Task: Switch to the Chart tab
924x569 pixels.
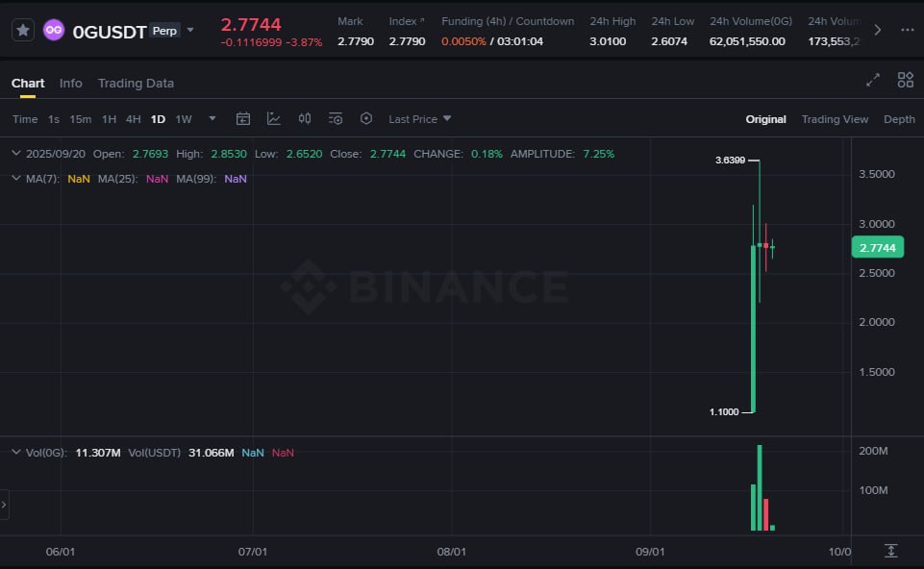Action: (28, 83)
